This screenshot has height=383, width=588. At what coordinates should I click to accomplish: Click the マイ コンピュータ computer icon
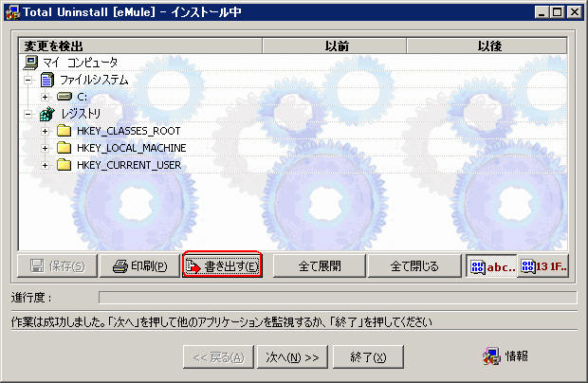[x=30, y=63]
